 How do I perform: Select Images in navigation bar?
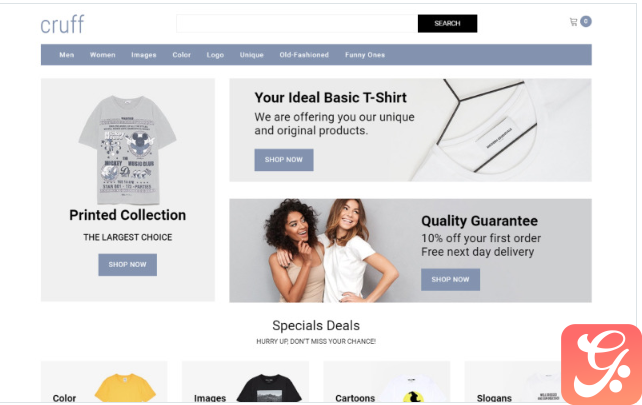pyautogui.click(x=144, y=55)
